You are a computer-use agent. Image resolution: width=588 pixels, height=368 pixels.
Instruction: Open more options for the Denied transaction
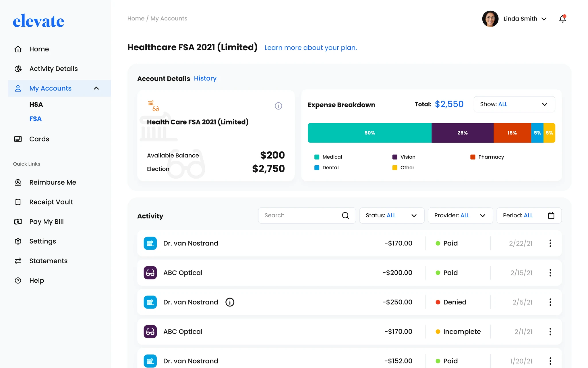point(550,302)
